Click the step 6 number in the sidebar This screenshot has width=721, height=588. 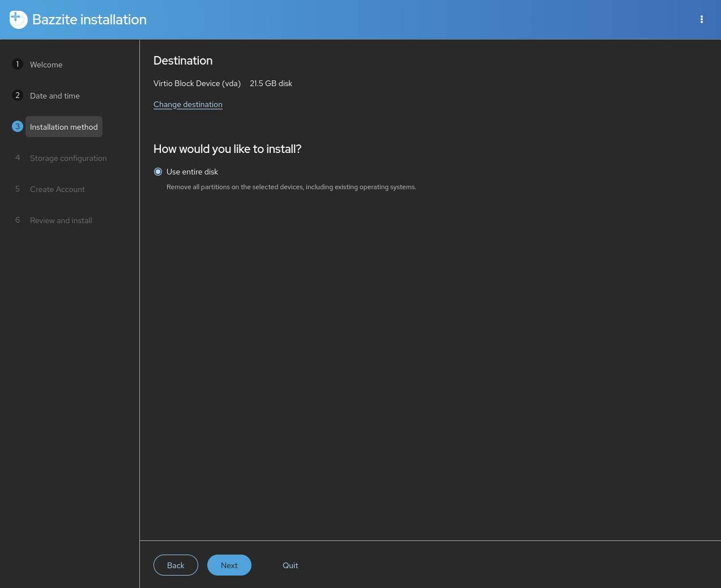click(x=18, y=220)
